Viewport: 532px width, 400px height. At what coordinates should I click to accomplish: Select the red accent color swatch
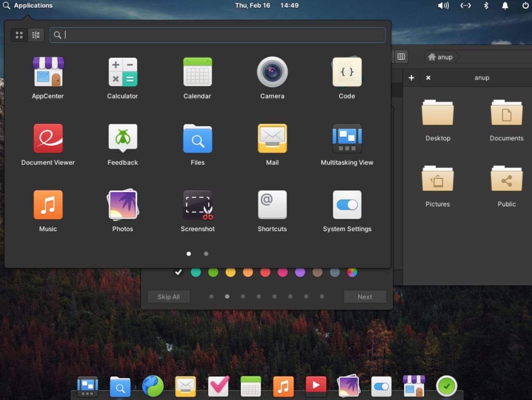(x=265, y=272)
